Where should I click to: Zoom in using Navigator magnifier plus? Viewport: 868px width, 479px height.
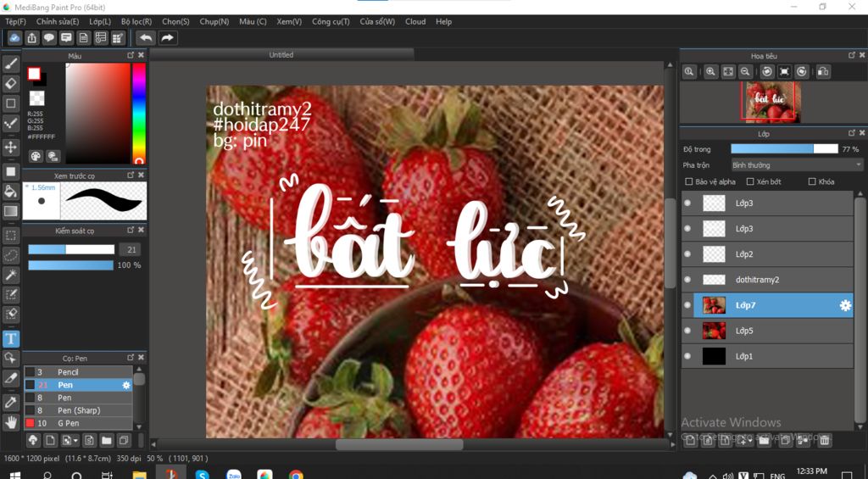711,71
